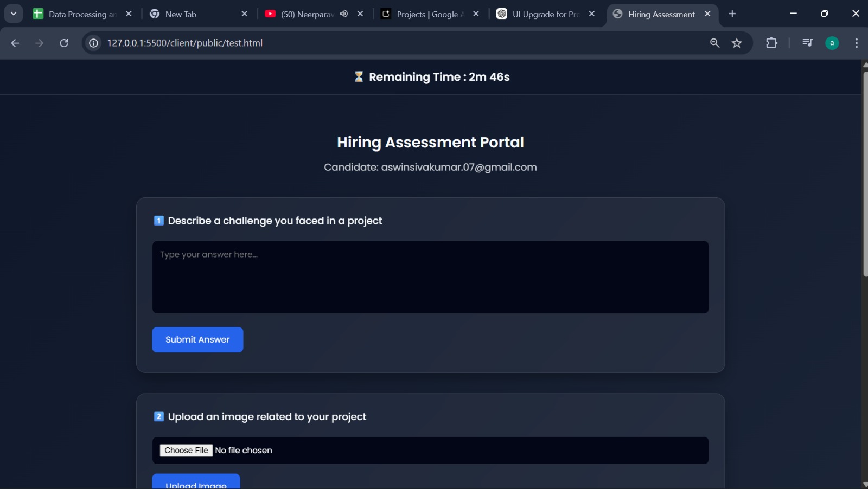Close the UI Upgrade tab
868x489 pixels.
click(x=592, y=14)
